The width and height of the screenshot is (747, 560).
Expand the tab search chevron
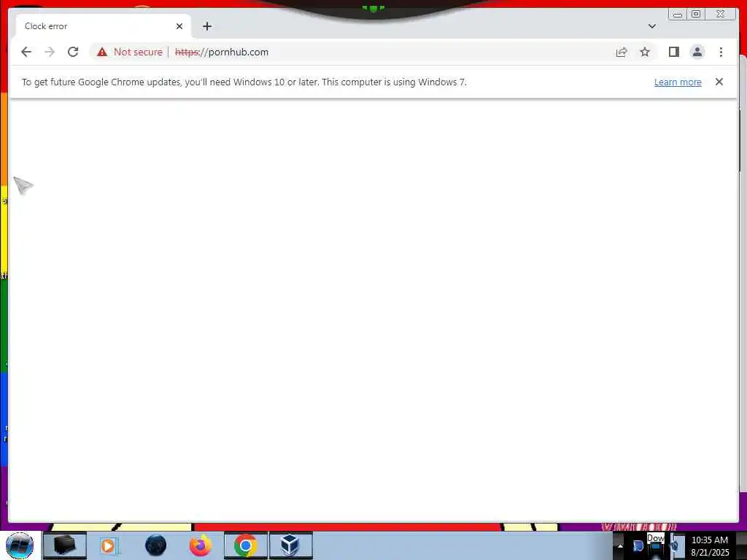(x=651, y=26)
